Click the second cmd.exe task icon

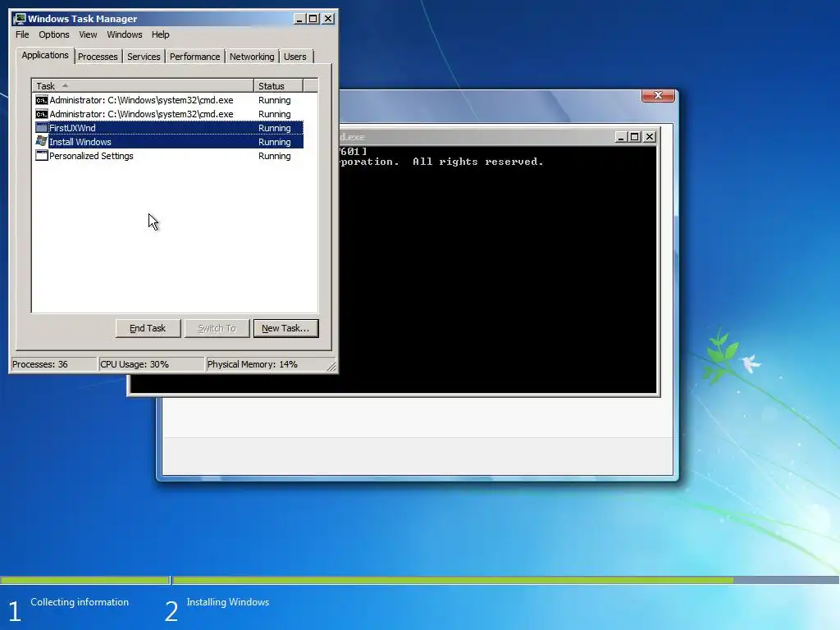(x=41, y=114)
